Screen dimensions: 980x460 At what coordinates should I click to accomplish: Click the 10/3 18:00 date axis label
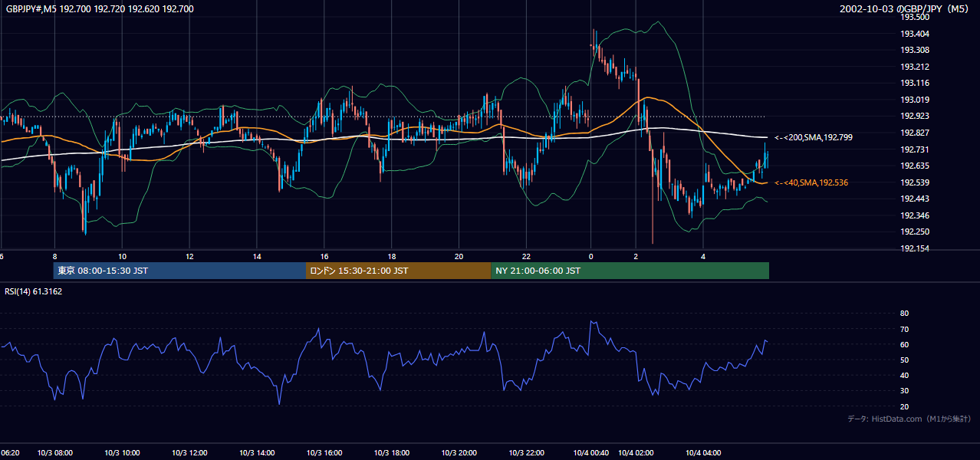(x=392, y=452)
